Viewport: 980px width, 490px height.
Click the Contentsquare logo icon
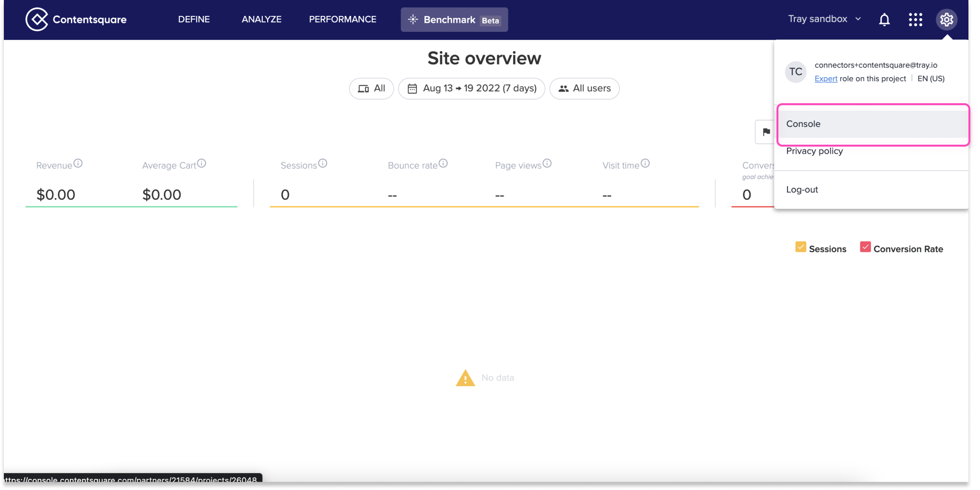(37, 19)
